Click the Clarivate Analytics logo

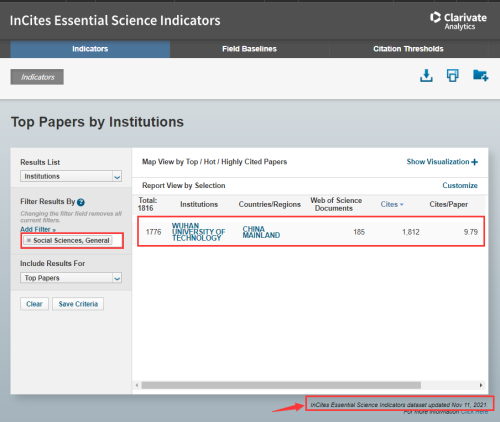click(x=458, y=21)
